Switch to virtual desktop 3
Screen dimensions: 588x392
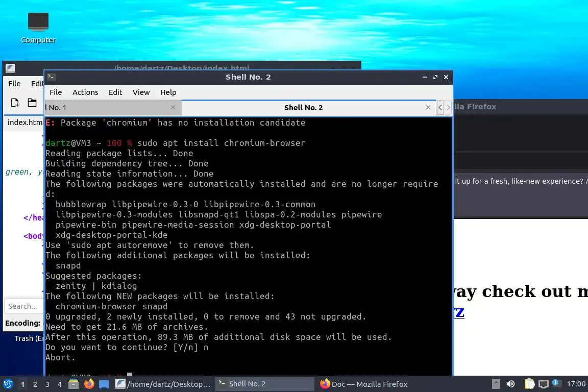pyautogui.click(x=47, y=384)
